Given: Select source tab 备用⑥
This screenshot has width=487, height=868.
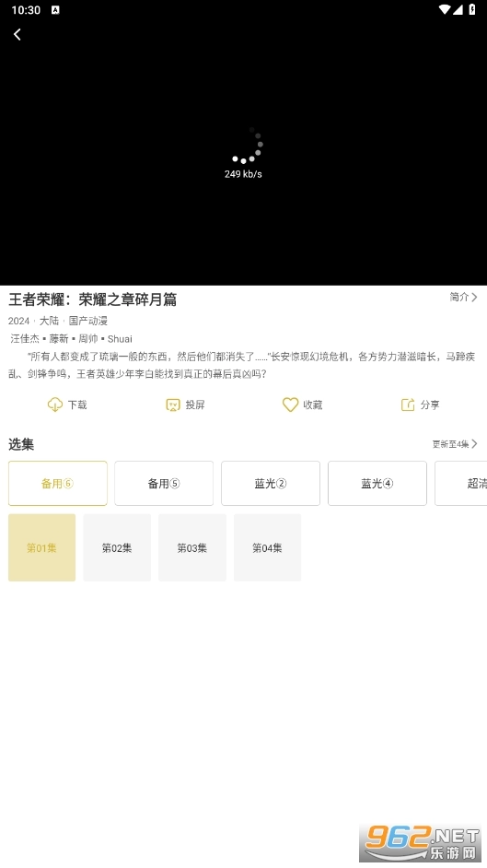Looking at the screenshot, I should click(57, 483).
